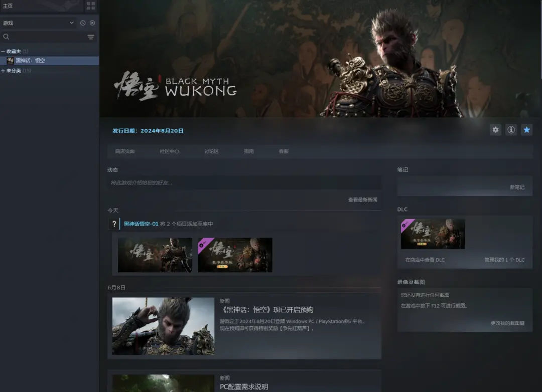Switch library to grid view icon
The image size is (542, 392).
91,6
